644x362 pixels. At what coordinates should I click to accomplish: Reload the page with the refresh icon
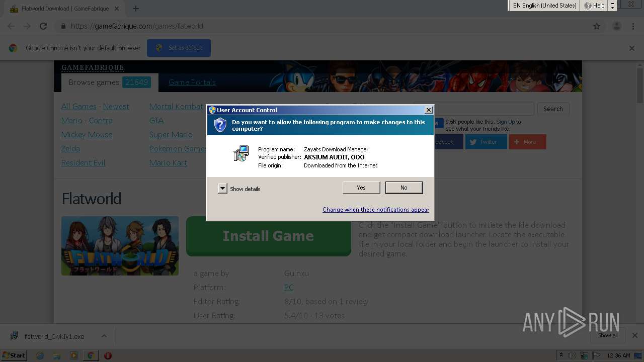point(43,26)
